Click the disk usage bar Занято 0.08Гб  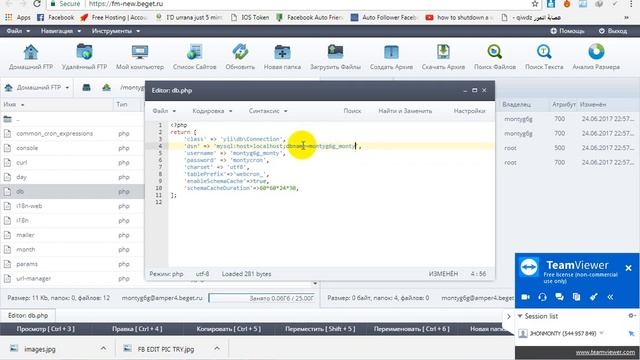[x=262, y=298]
